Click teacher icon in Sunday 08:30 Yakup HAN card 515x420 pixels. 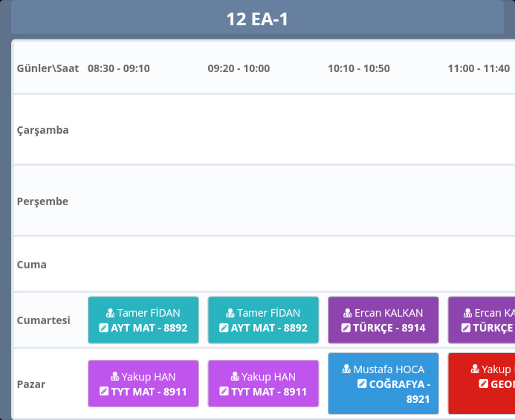click(x=115, y=377)
